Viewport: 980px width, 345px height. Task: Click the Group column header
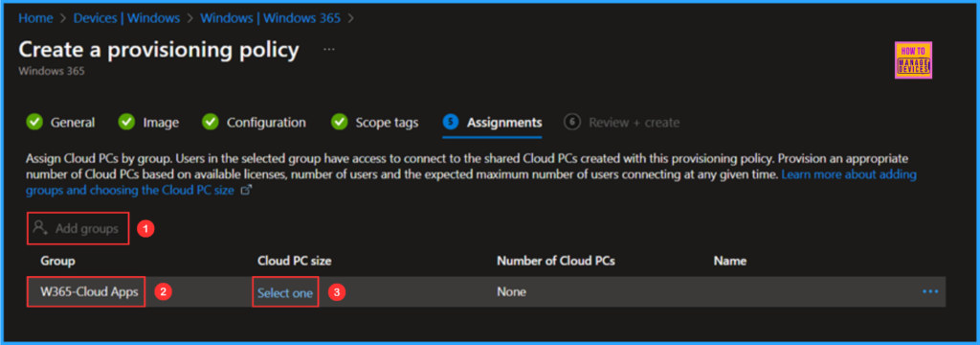[x=58, y=261]
